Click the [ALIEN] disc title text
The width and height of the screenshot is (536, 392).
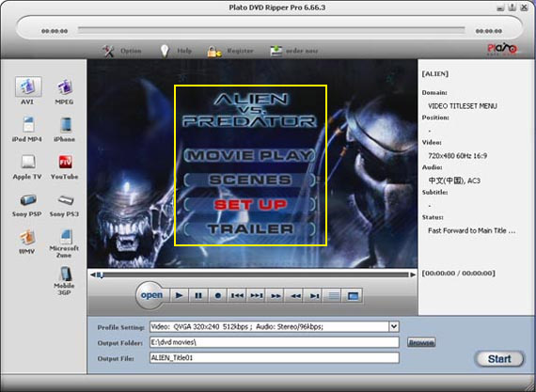(x=435, y=74)
